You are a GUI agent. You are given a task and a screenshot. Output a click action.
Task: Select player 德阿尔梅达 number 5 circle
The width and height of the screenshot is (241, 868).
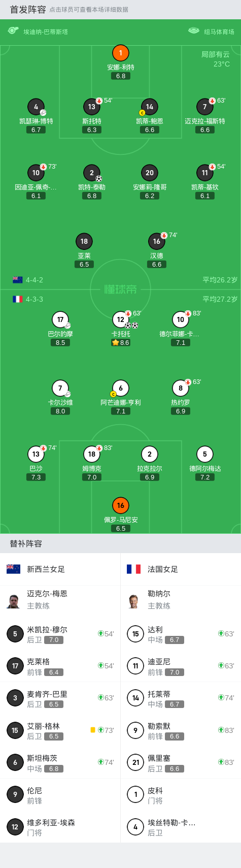pos(205,454)
